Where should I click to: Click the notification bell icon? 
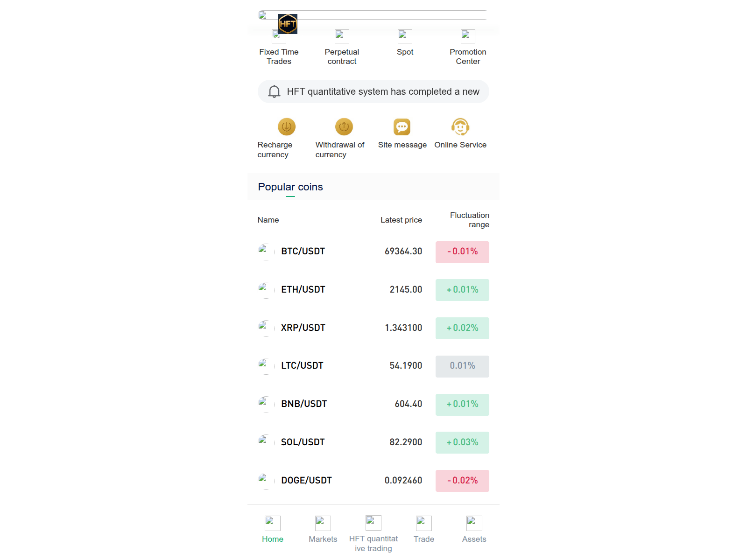click(275, 91)
